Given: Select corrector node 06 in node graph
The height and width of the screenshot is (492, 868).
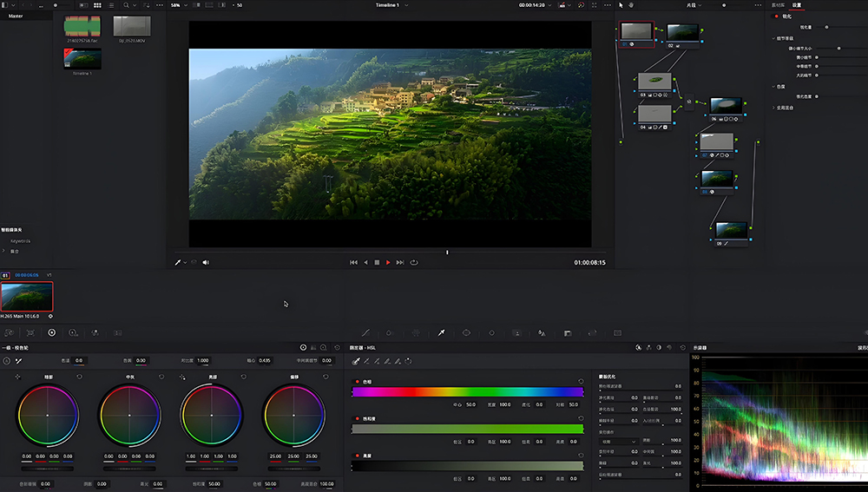Looking at the screenshot, I should (x=725, y=105).
